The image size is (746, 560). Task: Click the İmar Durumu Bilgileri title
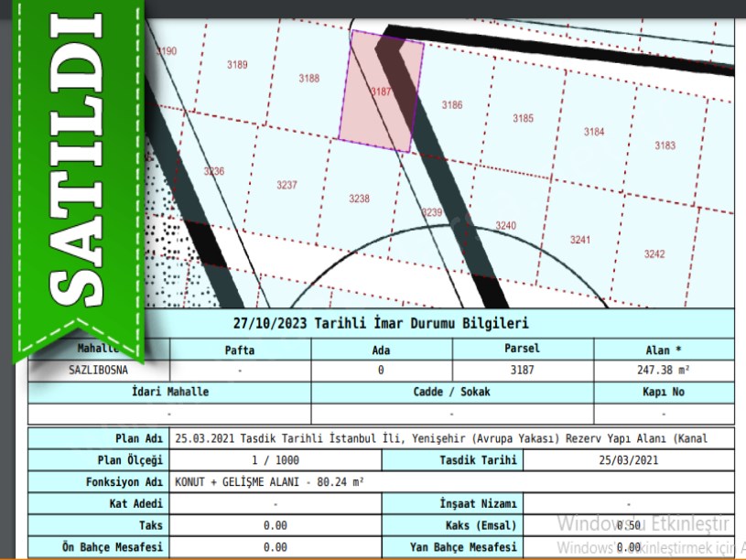click(380, 324)
